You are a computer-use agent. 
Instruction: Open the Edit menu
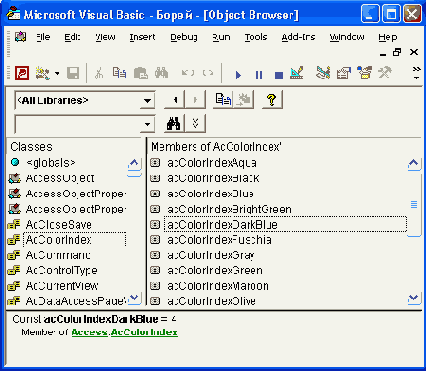pos(72,37)
